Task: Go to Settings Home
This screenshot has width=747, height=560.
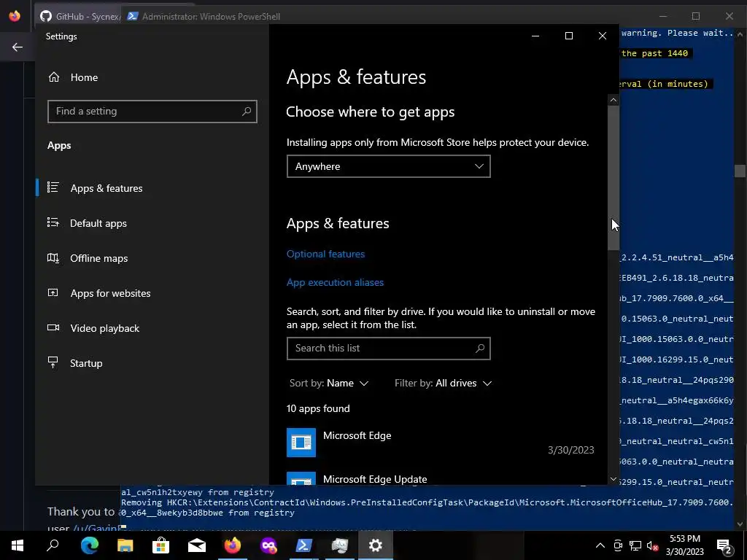Action: (73, 77)
